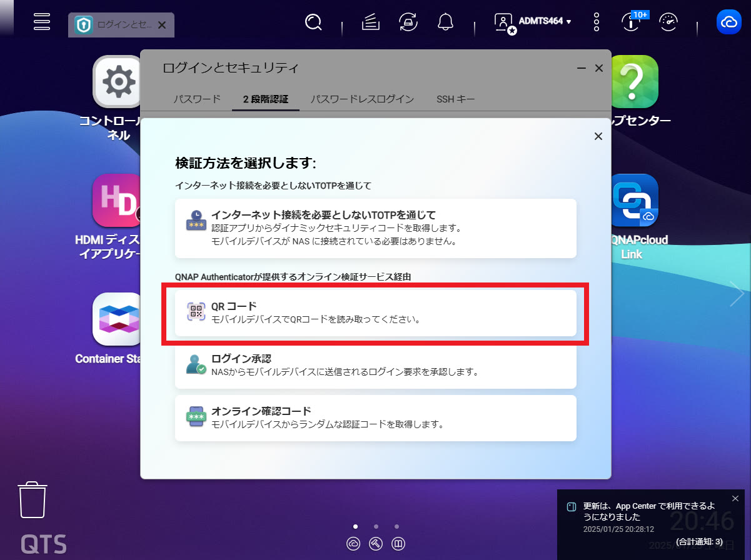
Task: Click the first circular icon under the page dots
Action: point(353,544)
